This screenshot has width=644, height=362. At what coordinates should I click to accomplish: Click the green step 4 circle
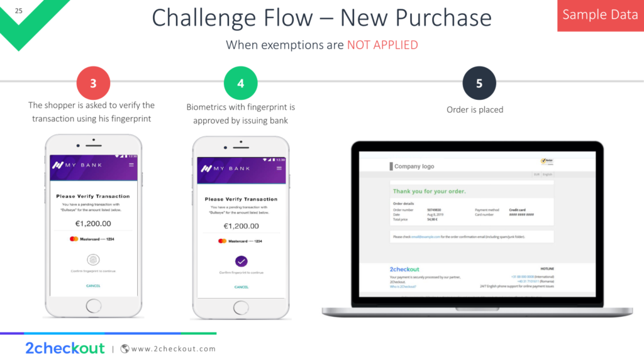coord(241,84)
